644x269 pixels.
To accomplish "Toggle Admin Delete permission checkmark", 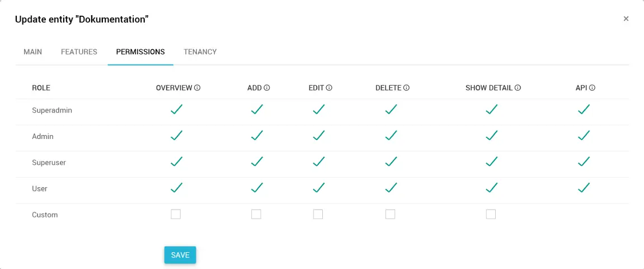I will [391, 136].
